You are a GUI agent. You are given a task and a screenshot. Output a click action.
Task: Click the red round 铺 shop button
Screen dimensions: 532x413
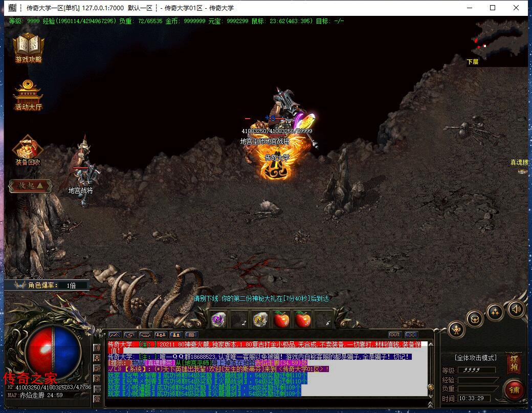(514, 389)
